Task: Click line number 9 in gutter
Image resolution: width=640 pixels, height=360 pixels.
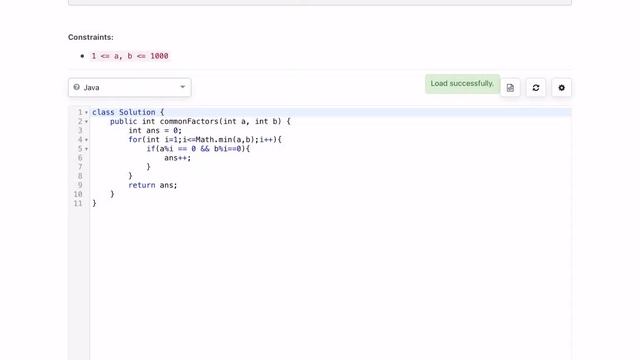Action: [80, 185]
